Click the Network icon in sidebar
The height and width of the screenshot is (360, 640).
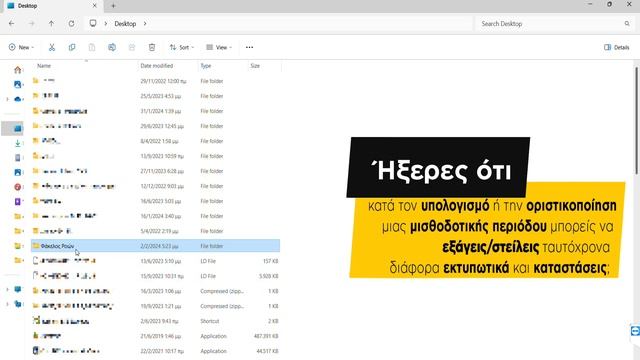18,304
